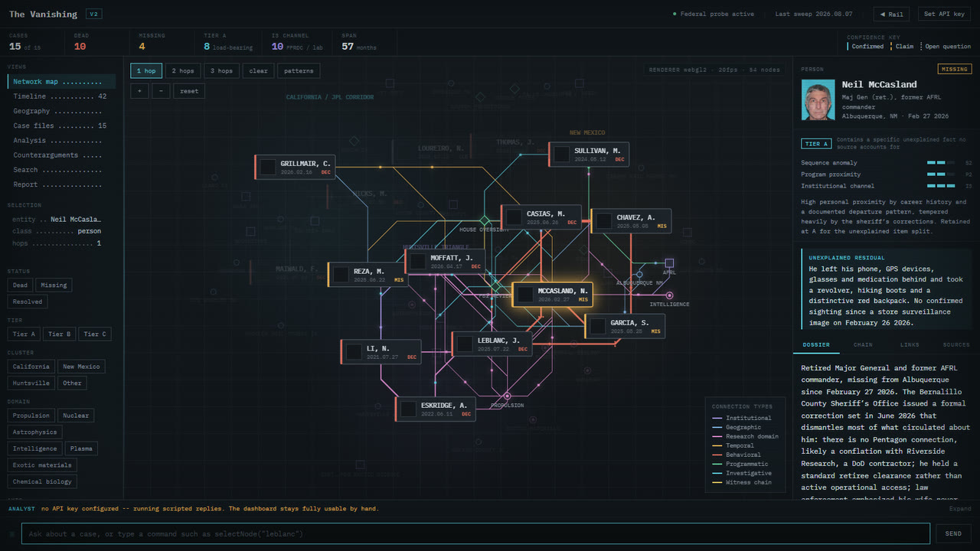The image size is (980, 551).
Task: Open the GRILLMAIR, C. node card
Action: (x=296, y=167)
